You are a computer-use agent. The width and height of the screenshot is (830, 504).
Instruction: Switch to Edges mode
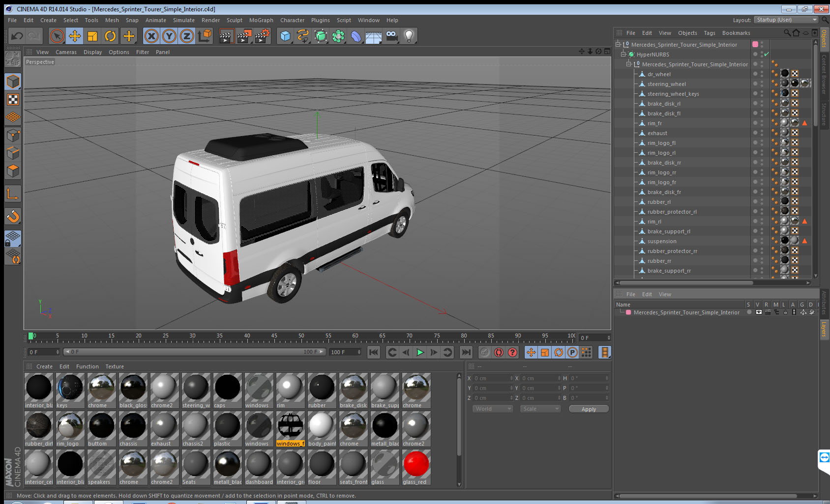[13, 153]
